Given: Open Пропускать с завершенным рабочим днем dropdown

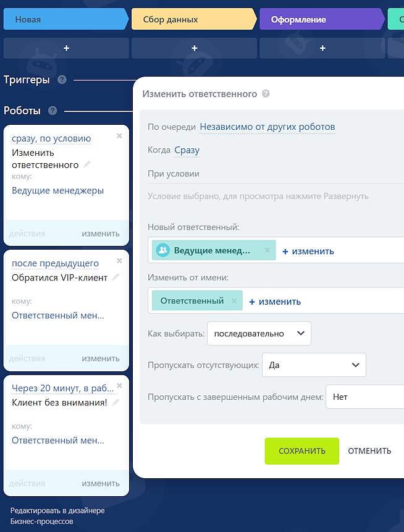Looking at the screenshot, I should tap(364, 397).
